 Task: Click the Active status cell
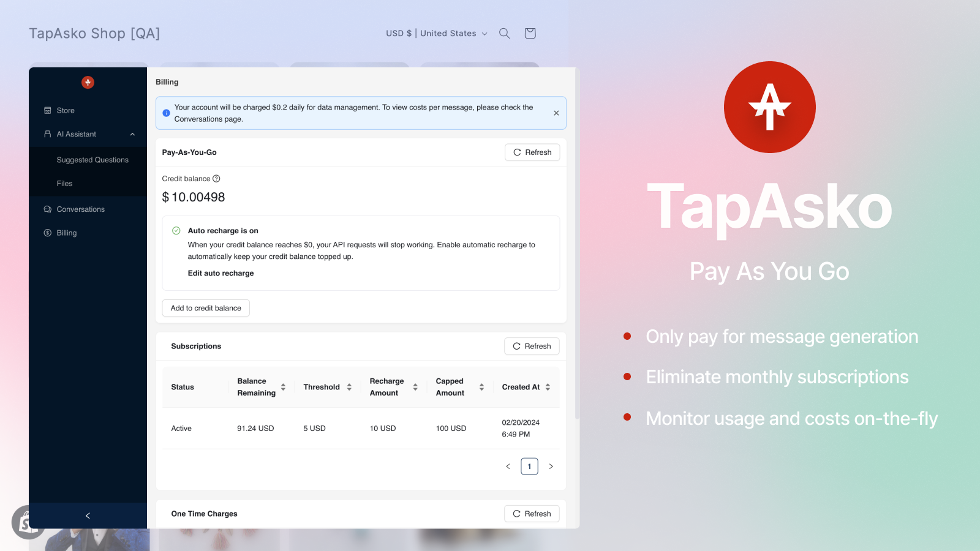181,429
